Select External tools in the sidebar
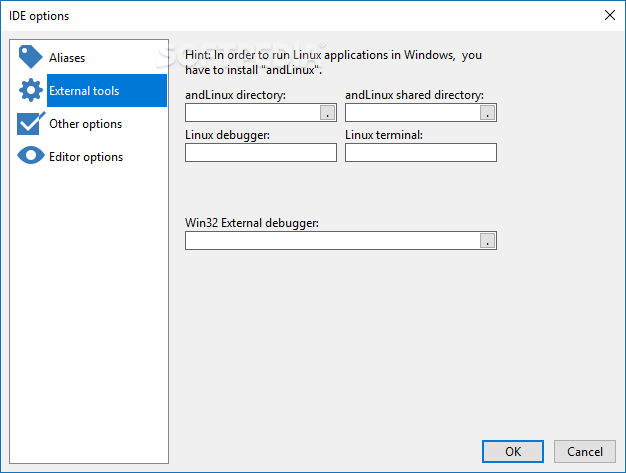 pos(107,91)
